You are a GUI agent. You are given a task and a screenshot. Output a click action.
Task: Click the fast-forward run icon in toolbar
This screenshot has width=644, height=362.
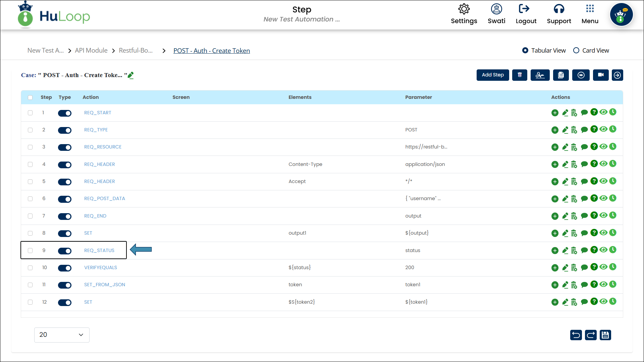point(581,75)
